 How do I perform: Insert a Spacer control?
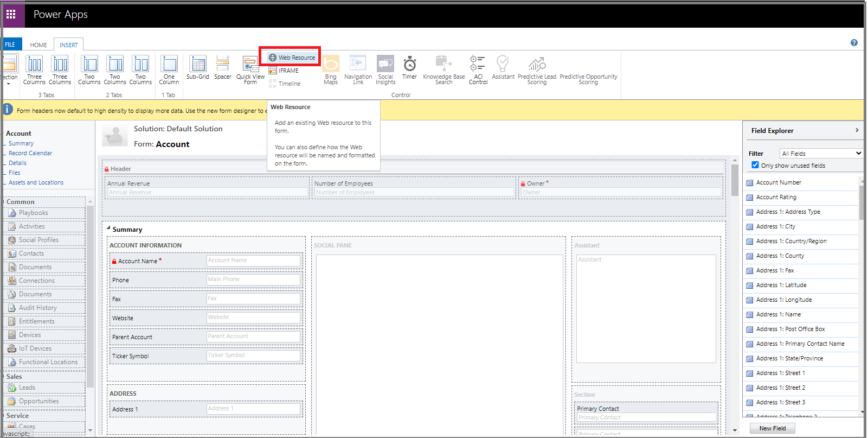tap(222, 68)
